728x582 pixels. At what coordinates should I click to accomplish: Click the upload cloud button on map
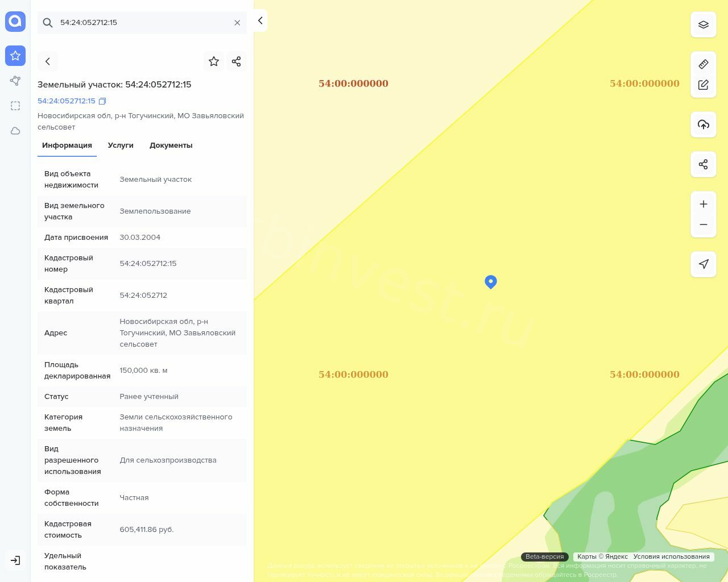click(x=704, y=124)
